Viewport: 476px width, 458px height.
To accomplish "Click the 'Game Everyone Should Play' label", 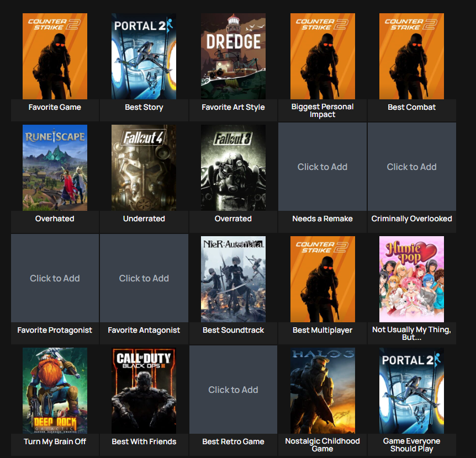I will (x=411, y=445).
